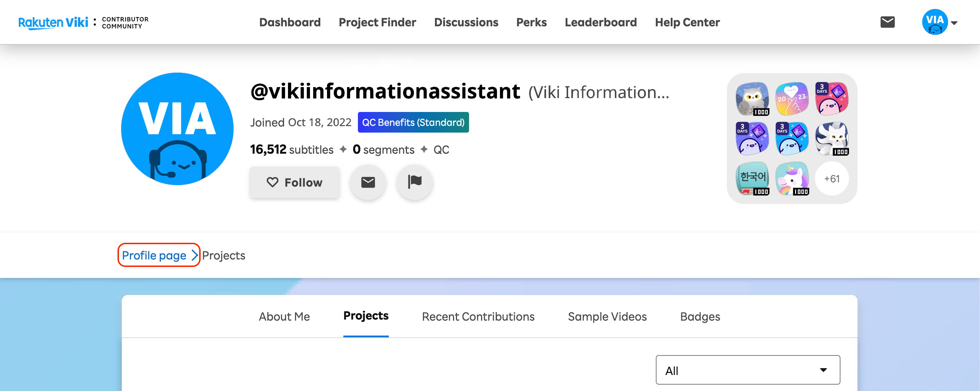The image size is (980, 391).
Task: Open Leaderboard in top navigation
Action: (x=600, y=22)
